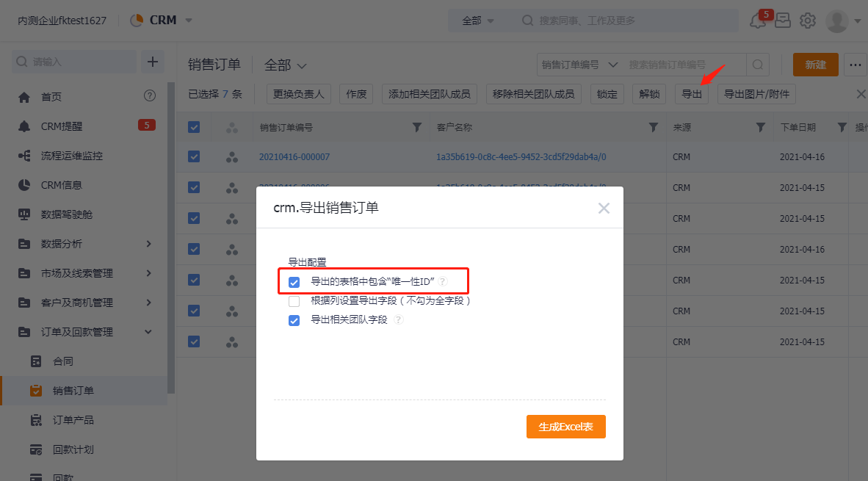Expand the 客户及商机管理 menu
This screenshot has height=481, width=868.
pos(149,303)
